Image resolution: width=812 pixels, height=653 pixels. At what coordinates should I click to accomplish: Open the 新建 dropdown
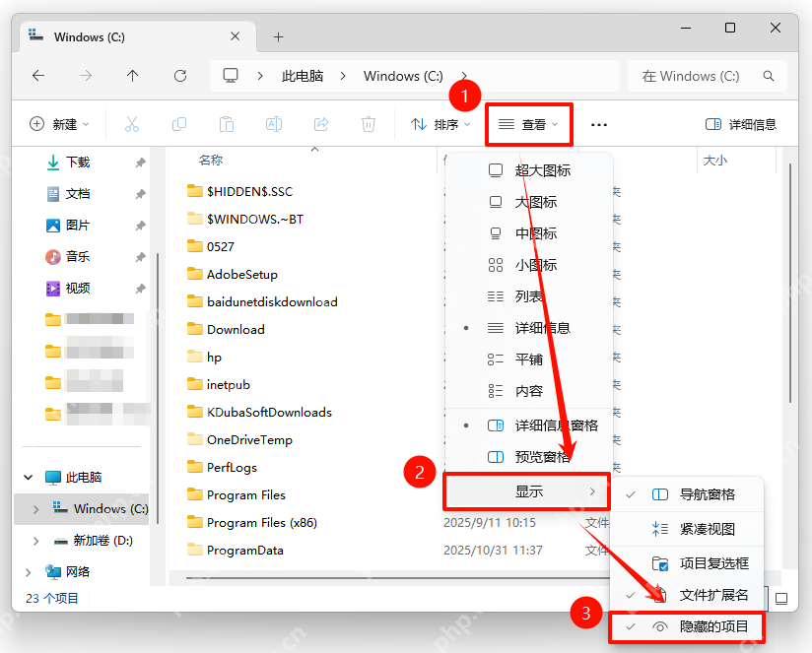pos(59,124)
